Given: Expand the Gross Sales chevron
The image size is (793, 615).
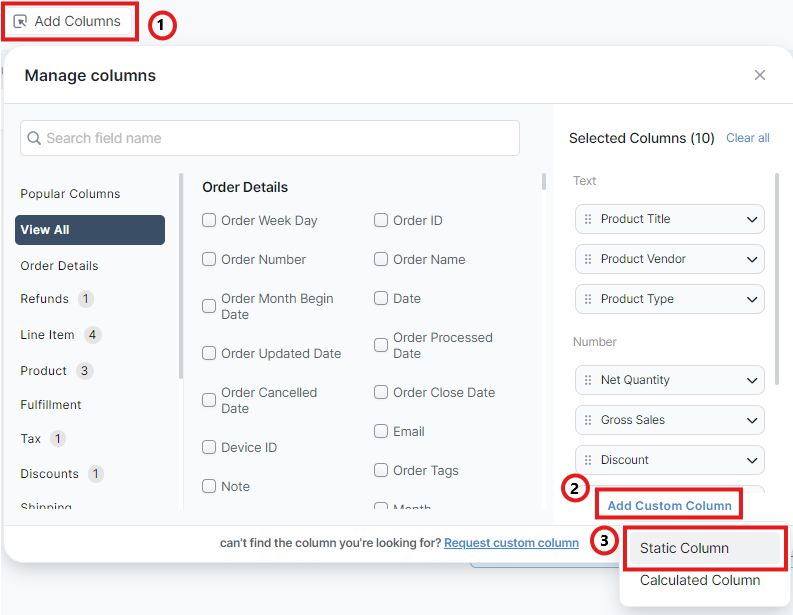Looking at the screenshot, I should pyautogui.click(x=752, y=420).
